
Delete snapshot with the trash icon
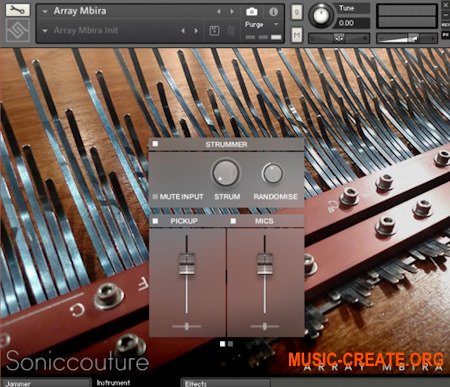[231, 31]
